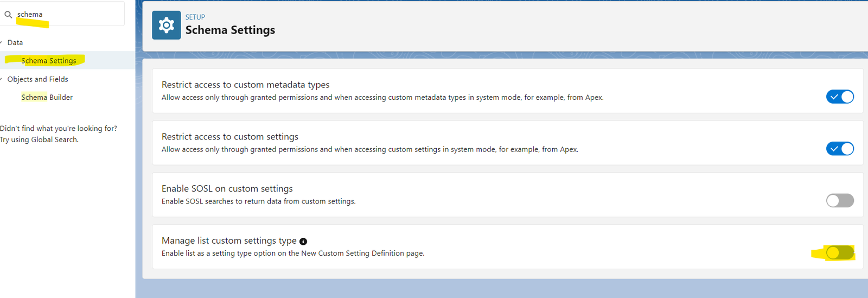This screenshot has height=298, width=868.
Task: Open Schema Builder from the sidebar
Action: 47,97
